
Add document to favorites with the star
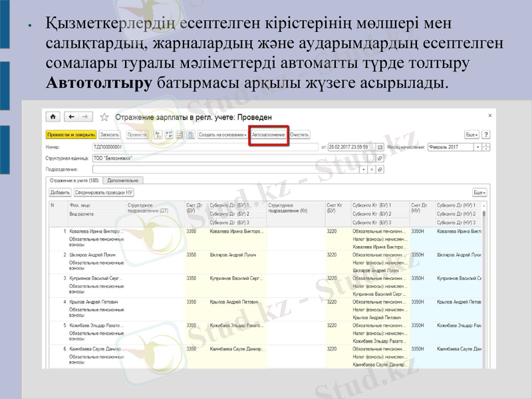104,117
